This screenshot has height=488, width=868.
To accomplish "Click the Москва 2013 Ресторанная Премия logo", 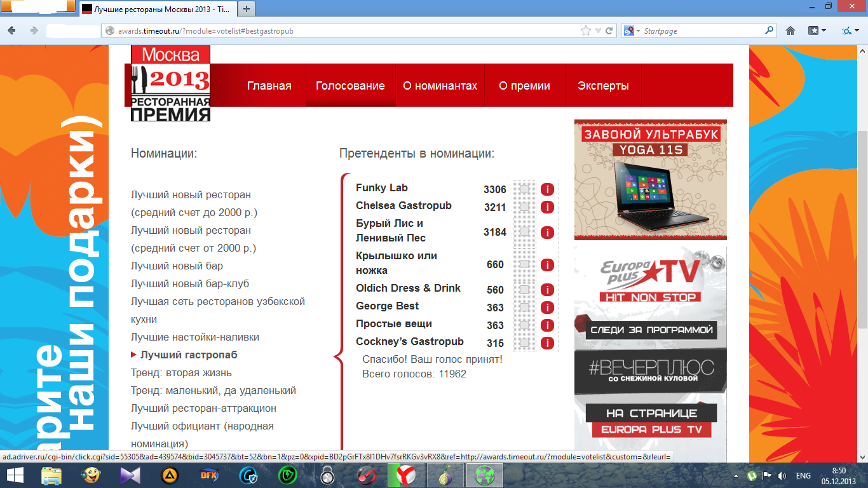I will point(170,83).
